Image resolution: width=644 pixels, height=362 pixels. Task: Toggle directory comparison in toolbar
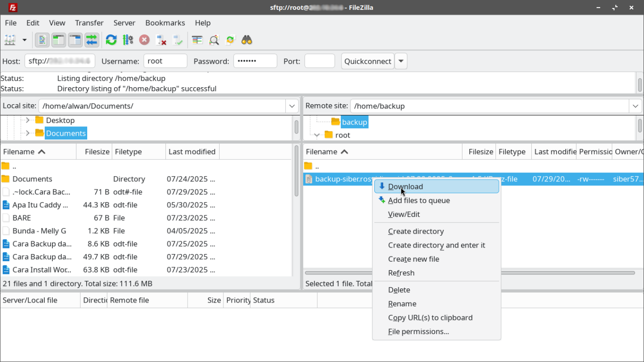pos(214,40)
